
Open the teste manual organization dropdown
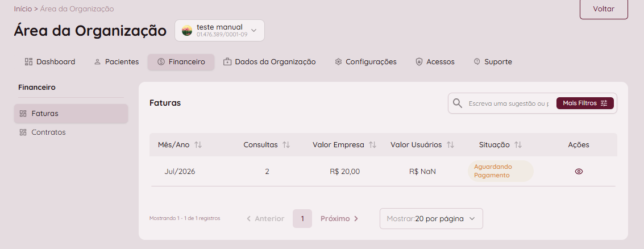pyautogui.click(x=220, y=31)
